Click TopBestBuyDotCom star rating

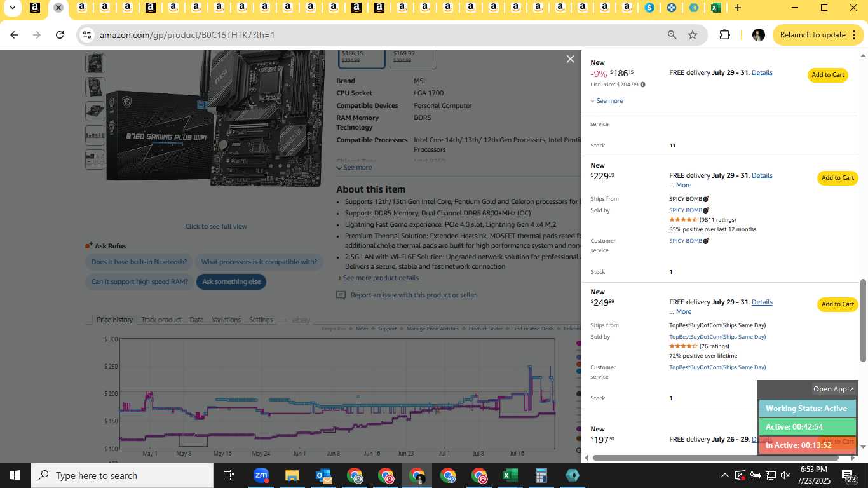coord(683,346)
